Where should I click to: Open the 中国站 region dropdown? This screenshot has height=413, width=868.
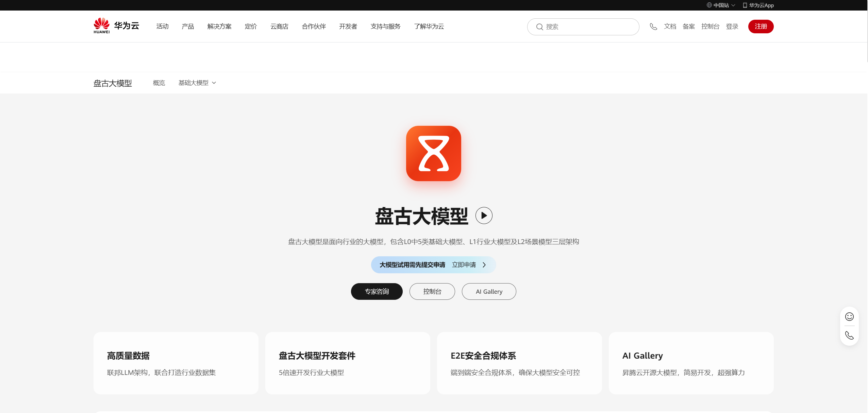tap(721, 5)
